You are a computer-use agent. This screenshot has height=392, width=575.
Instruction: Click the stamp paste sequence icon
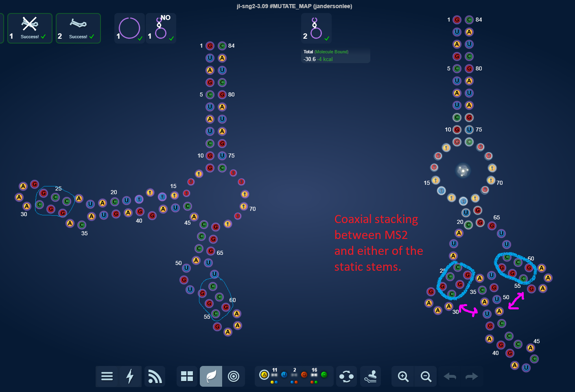370,376
